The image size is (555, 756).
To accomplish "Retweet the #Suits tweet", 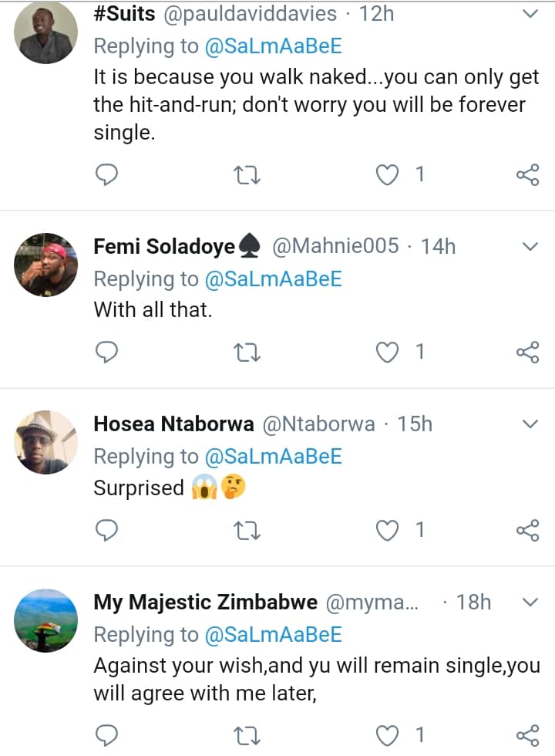I will coord(247,176).
